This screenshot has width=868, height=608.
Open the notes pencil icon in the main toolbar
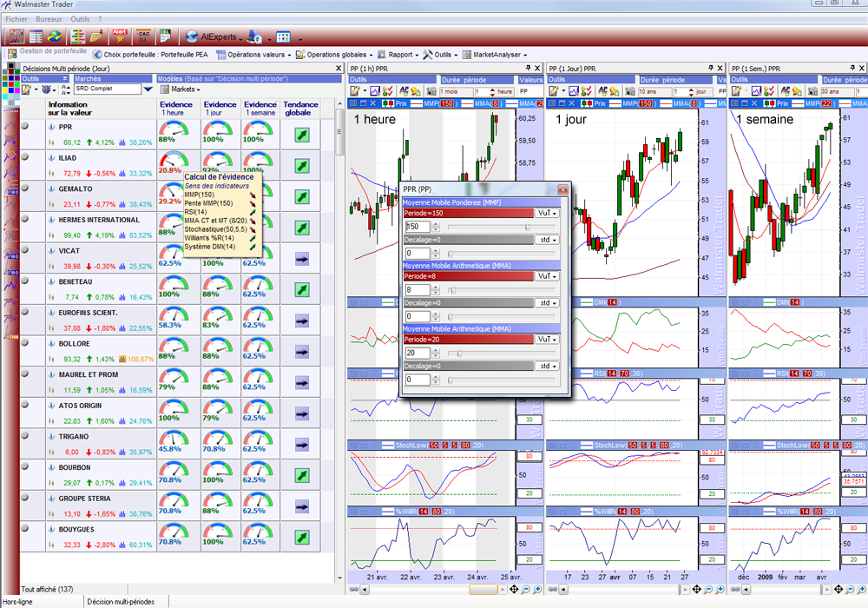click(x=96, y=36)
